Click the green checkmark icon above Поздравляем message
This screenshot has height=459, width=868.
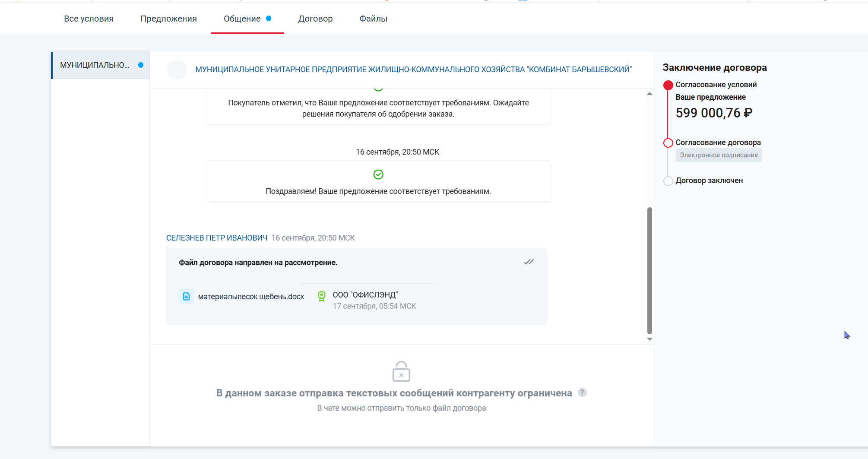(x=378, y=174)
